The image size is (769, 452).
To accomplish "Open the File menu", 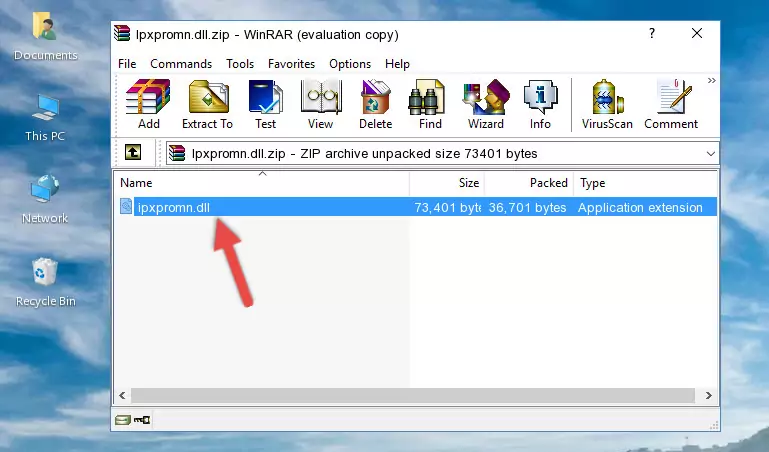I will click(127, 64).
